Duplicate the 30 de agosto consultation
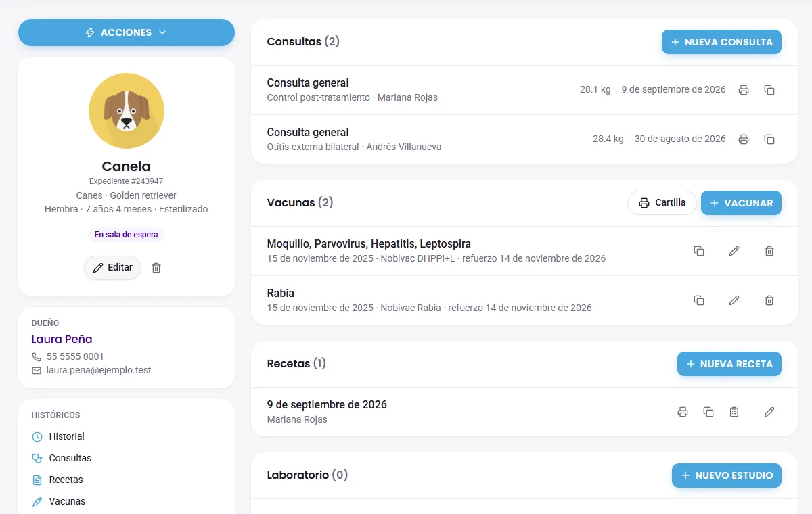The width and height of the screenshot is (812, 514). tap(769, 139)
